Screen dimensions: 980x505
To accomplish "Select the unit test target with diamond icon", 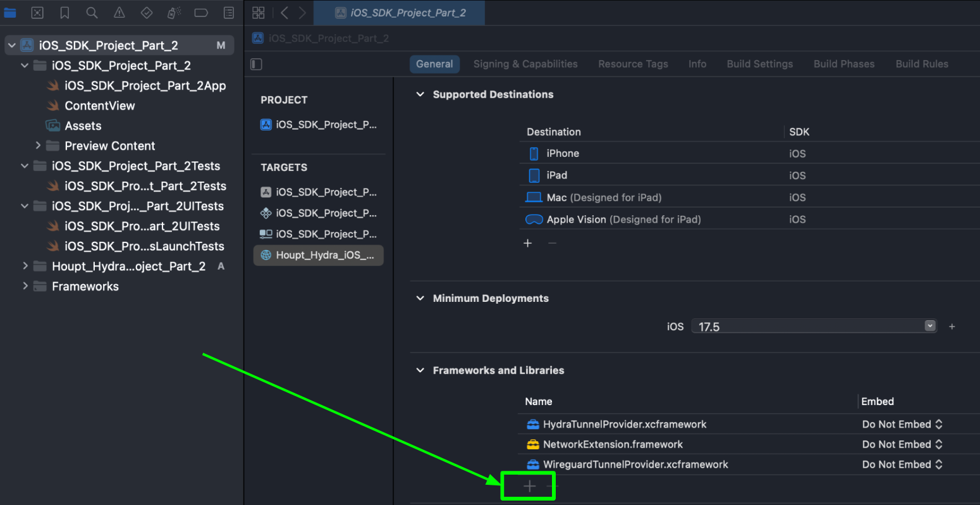I will pos(319,213).
